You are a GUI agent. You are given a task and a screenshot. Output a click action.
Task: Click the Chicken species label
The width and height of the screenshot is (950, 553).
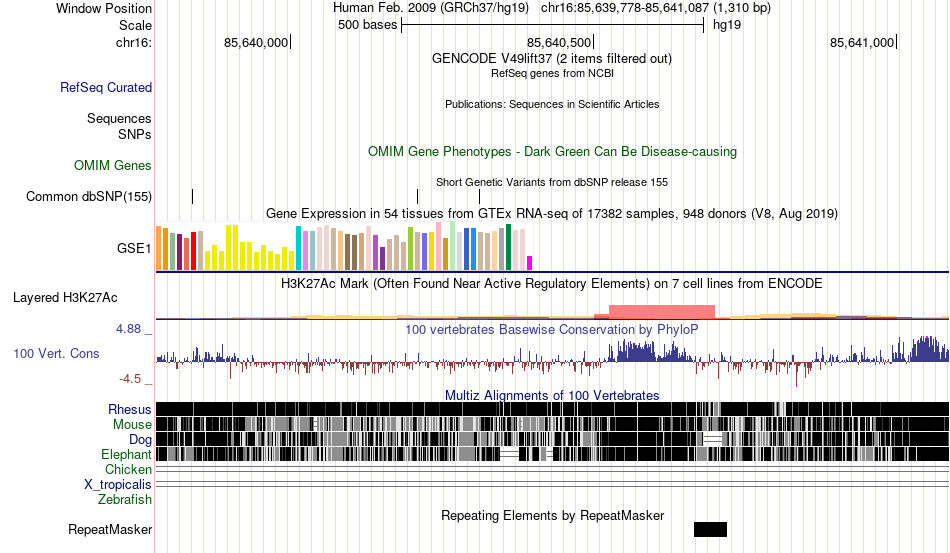(128, 469)
